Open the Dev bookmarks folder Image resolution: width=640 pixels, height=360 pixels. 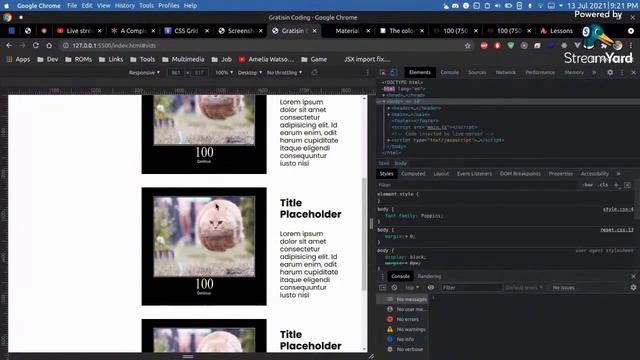(x=48, y=59)
